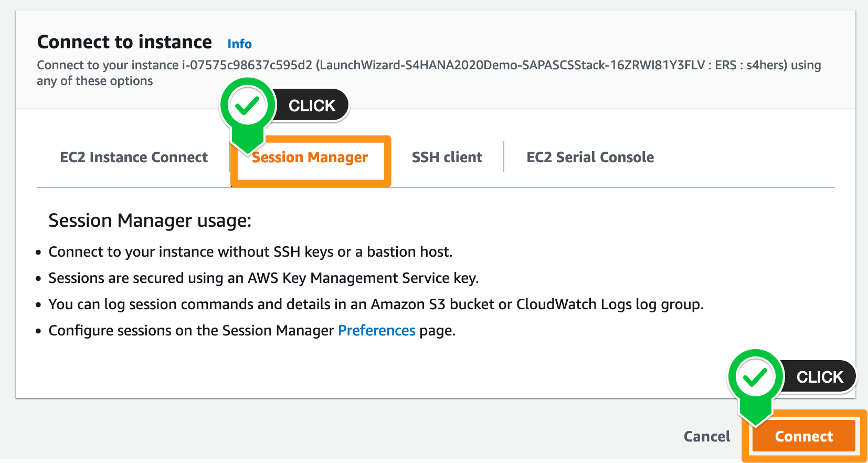Click the bullet about CloudWatch Logs log group

point(376,304)
